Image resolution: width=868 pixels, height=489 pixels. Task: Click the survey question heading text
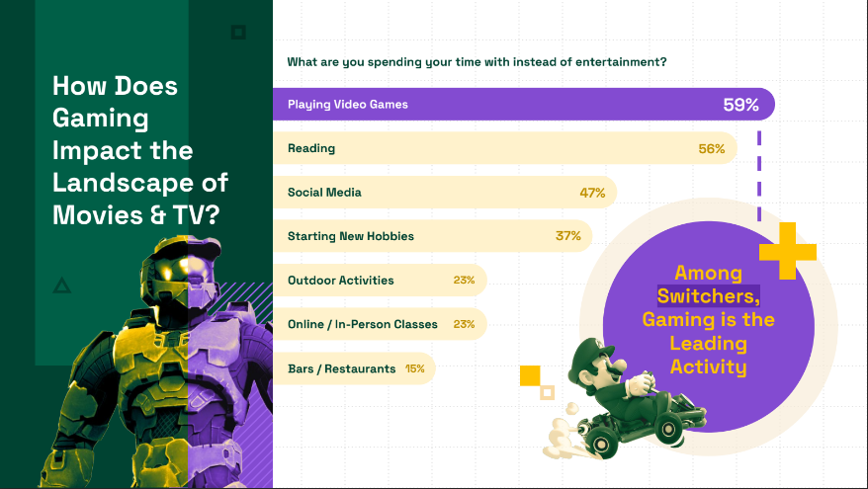pyautogui.click(x=477, y=62)
